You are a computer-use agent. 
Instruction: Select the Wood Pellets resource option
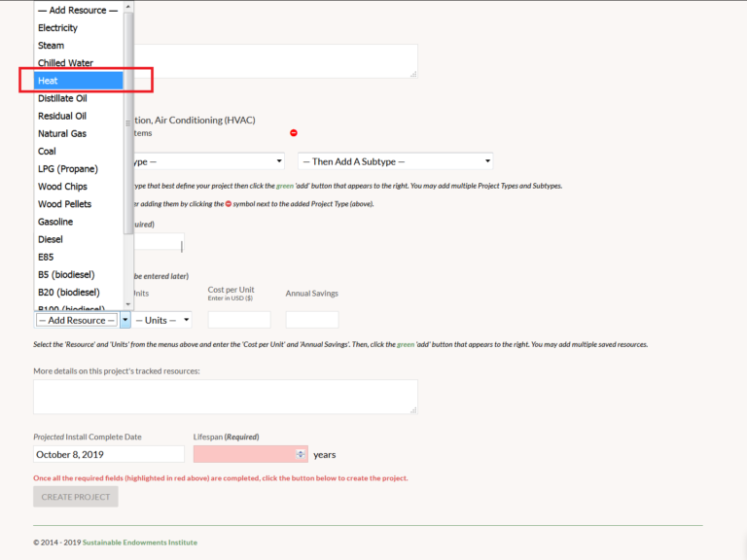click(78, 204)
